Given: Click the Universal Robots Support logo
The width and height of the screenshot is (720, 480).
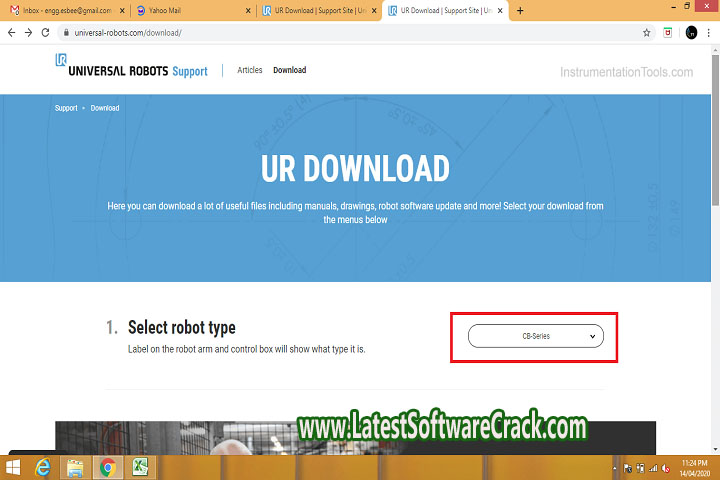Looking at the screenshot, I should [131, 66].
